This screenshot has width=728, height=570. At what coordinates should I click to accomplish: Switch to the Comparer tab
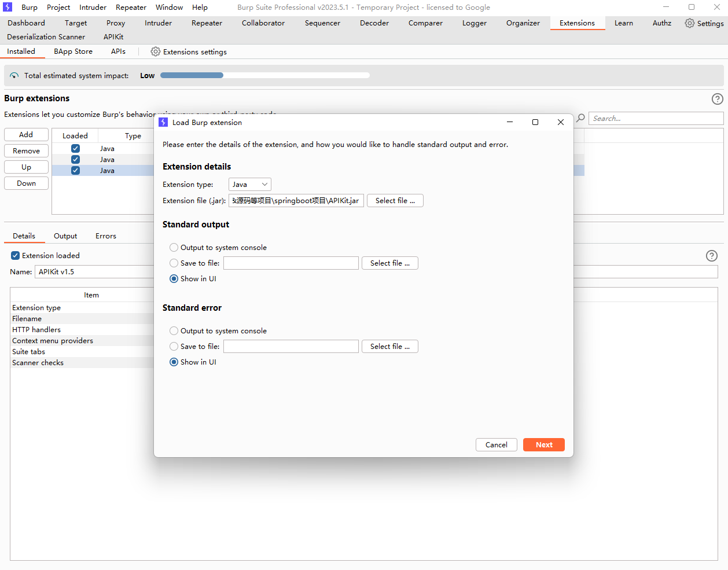click(x=425, y=23)
